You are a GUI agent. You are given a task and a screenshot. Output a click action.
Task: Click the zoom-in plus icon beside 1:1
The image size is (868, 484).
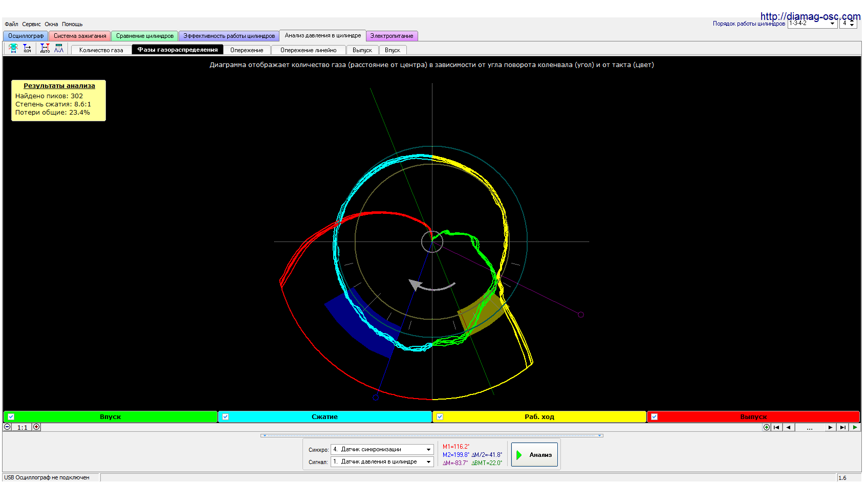pyautogui.click(x=36, y=427)
